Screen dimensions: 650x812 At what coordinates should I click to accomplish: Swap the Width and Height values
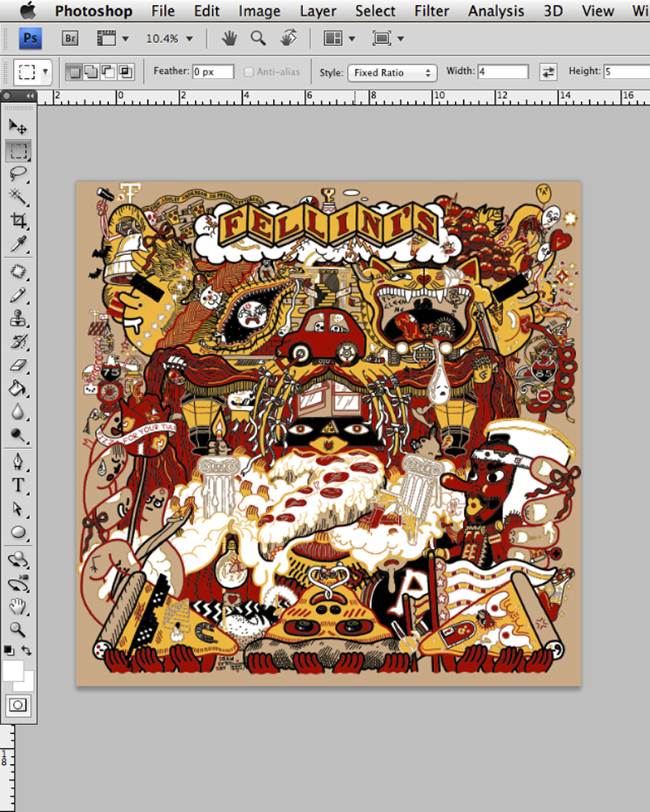[548, 72]
